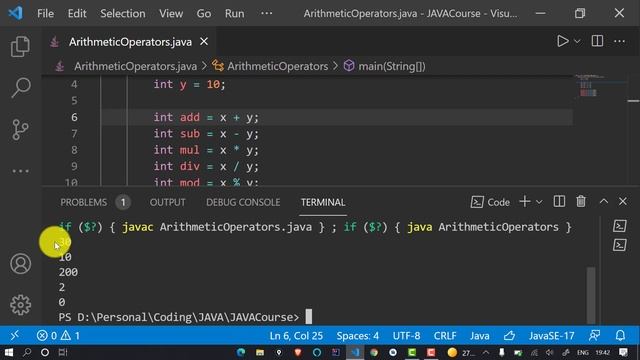
Task: Open the Accounts menu icon
Action: tap(20, 264)
